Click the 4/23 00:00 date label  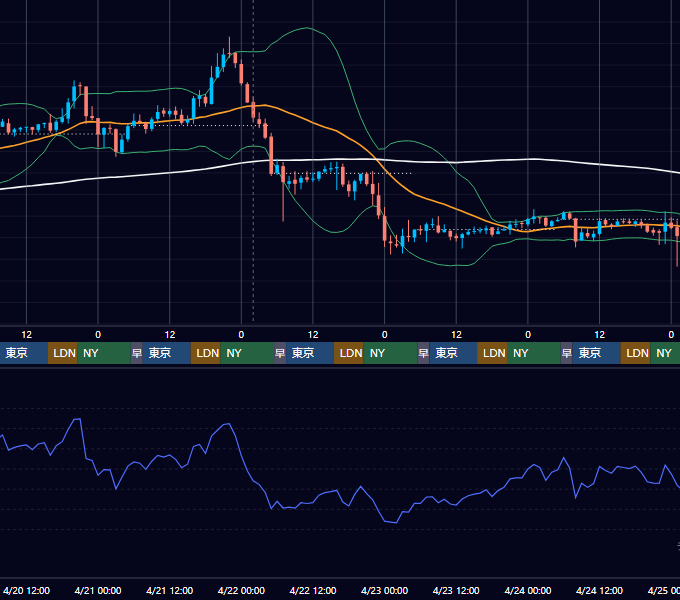coord(384,590)
